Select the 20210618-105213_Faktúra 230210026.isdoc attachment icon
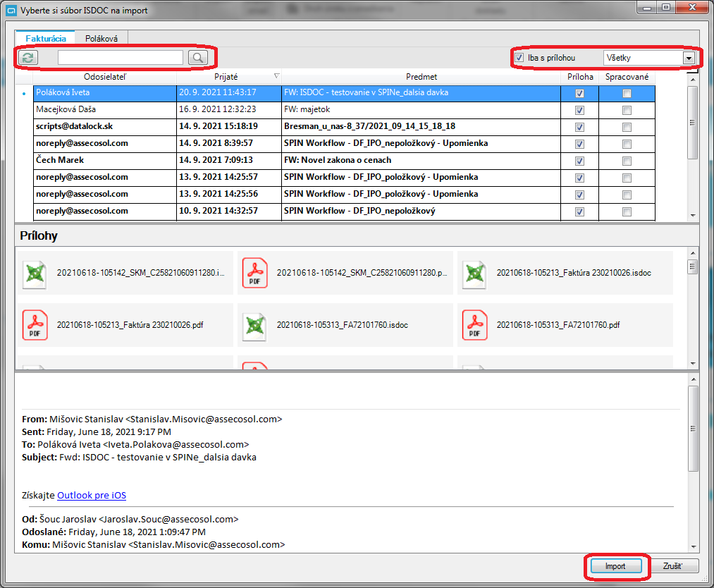Viewport: 714px width, 588px height. click(474, 272)
